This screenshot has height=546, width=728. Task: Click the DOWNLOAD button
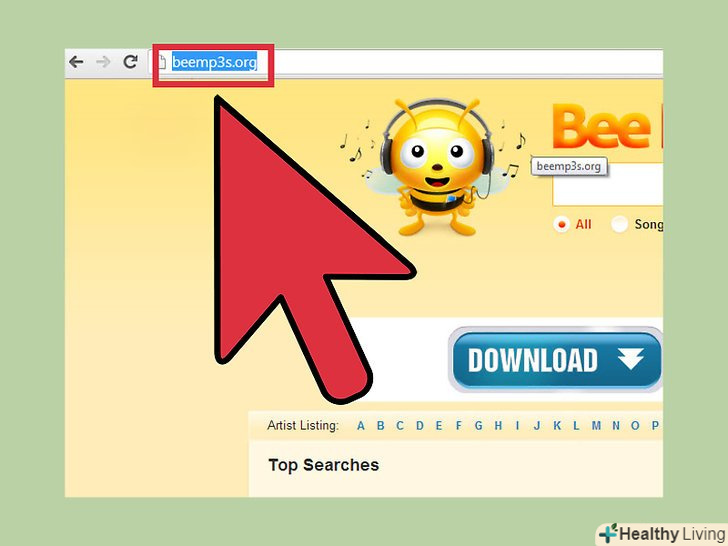[x=556, y=360]
